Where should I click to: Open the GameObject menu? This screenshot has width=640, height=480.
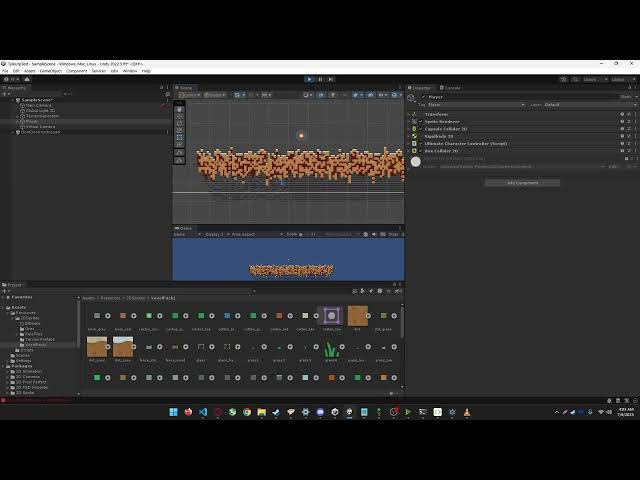coord(50,71)
